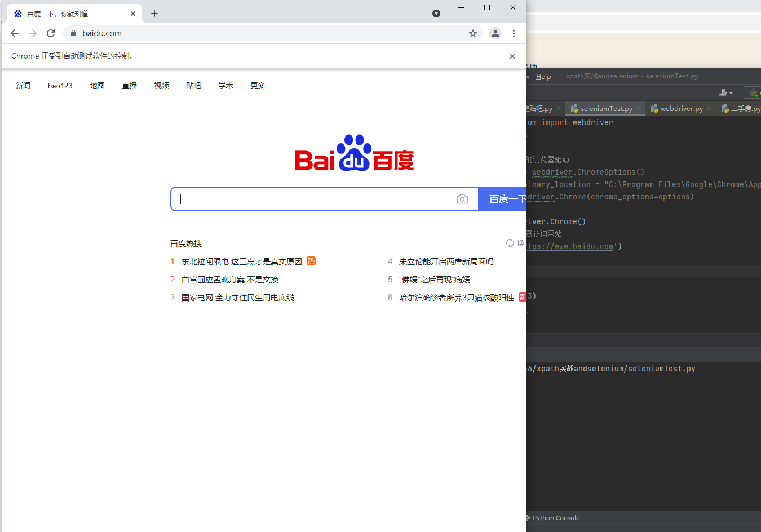Click the 百度一下 search button
The width and height of the screenshot is (761, 532).
[x=502, y=199]
